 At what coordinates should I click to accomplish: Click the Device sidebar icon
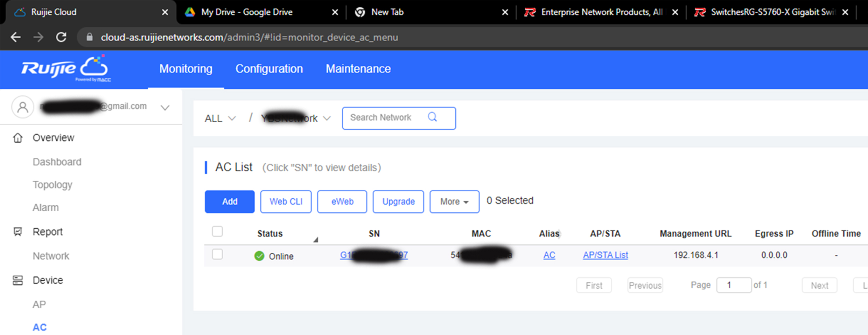pos(18,280)
